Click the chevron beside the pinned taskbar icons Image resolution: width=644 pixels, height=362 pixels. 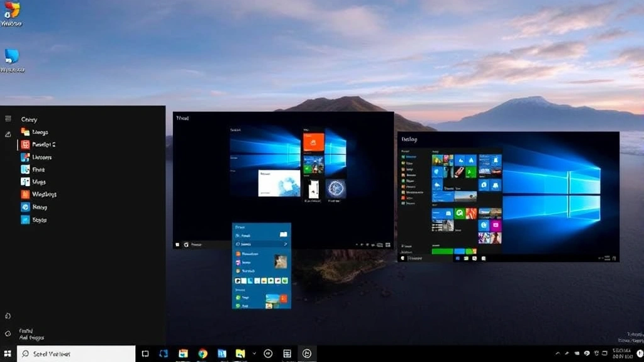click(255, 353)
